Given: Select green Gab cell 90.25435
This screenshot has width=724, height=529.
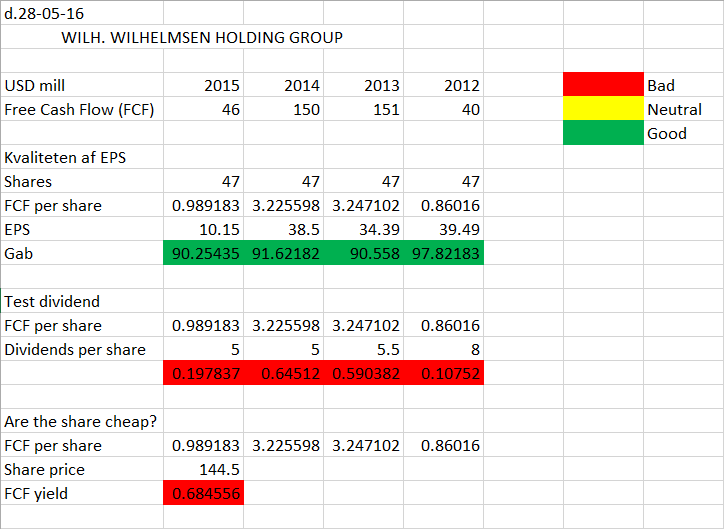Looking at the screenshot, I should [204, 252].
